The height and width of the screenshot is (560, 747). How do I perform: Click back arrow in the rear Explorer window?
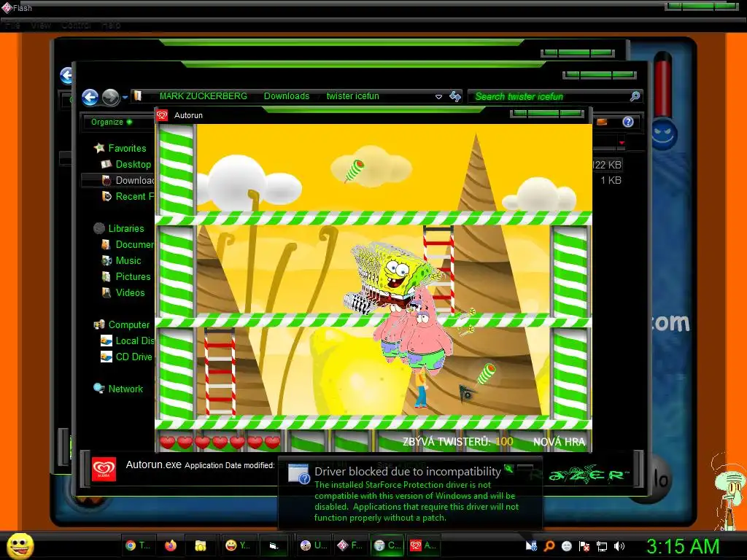66,75
